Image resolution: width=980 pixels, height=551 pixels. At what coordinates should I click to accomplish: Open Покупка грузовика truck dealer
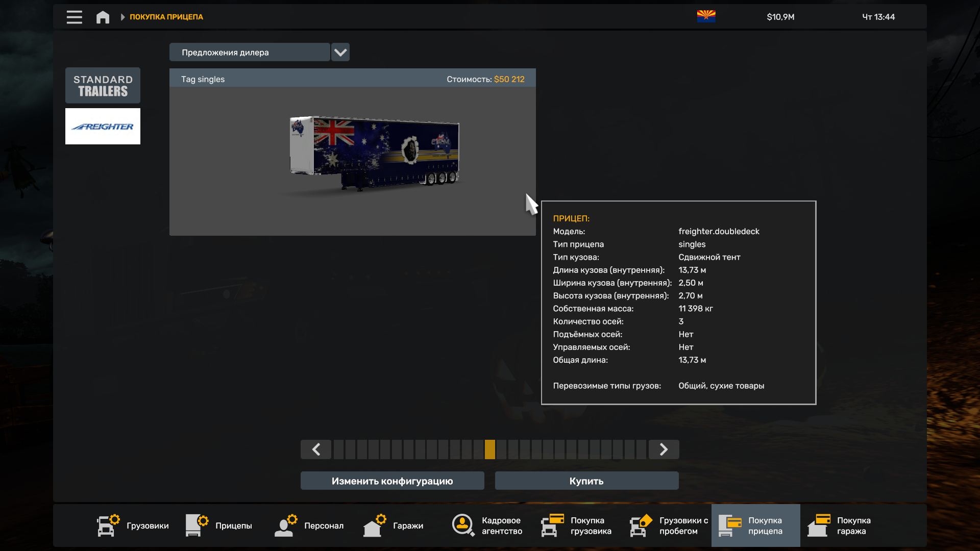tap(577, 525)
